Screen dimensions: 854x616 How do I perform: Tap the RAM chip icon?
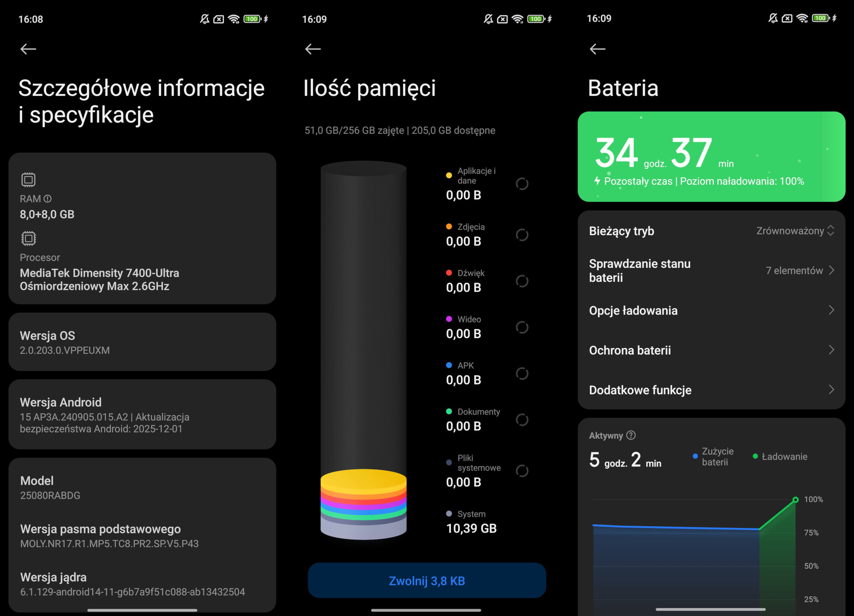(x=28, y=180)
